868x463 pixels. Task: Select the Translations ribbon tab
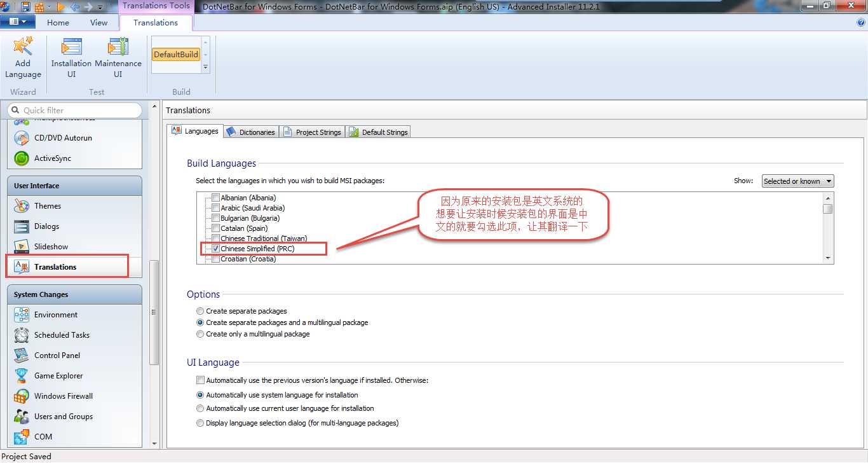[x=156, y=22]
